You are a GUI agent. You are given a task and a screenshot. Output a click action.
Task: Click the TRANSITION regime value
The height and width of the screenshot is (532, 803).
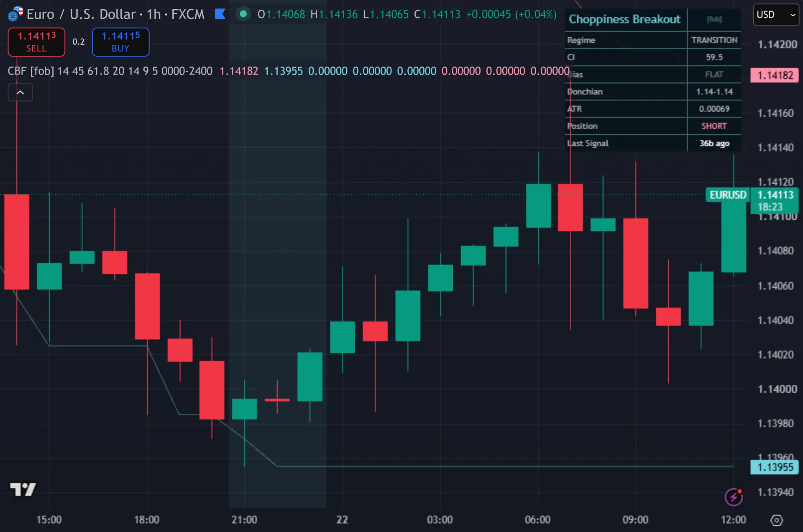click(x=714, y=40)
